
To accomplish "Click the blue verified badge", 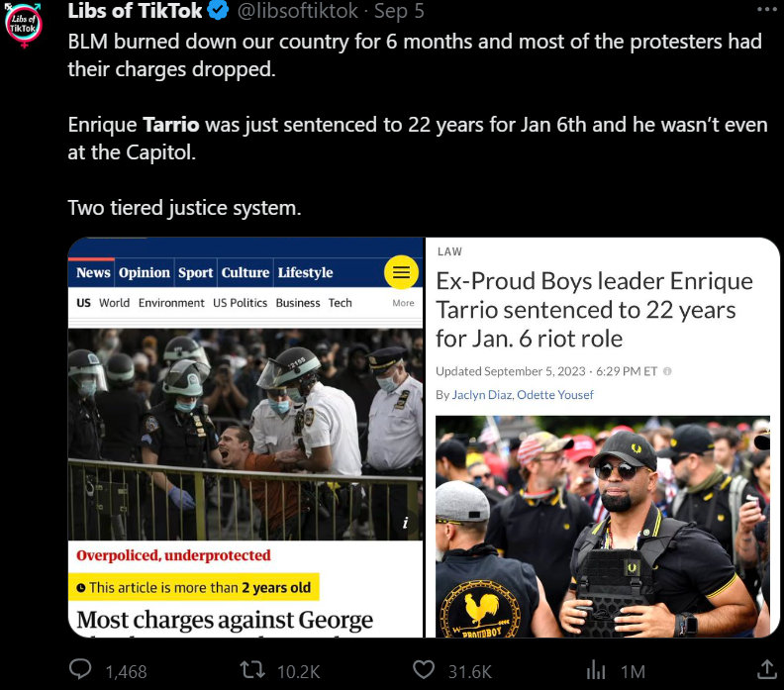I will pos(218,10).
